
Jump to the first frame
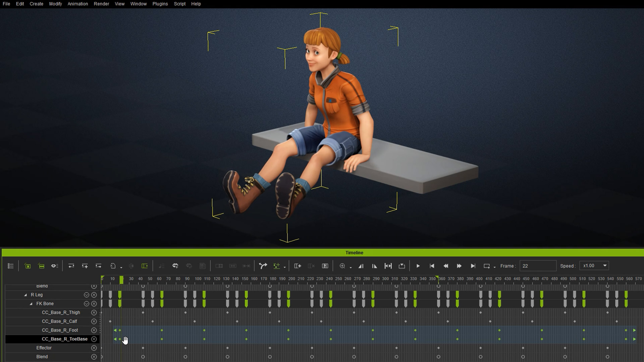pos(432,266)
